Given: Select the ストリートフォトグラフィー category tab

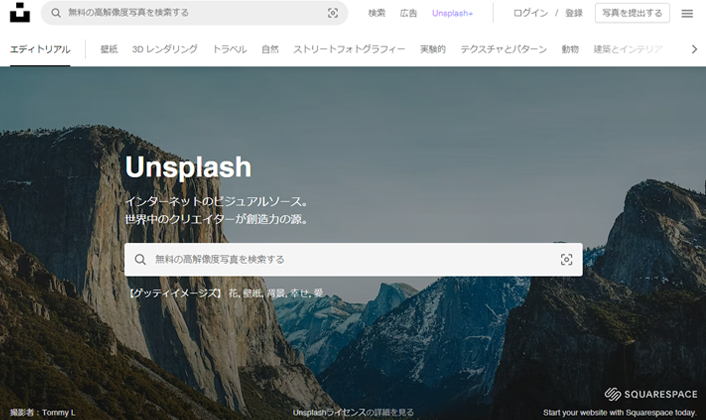Looking at the screenshot, I should pos(349,49).
